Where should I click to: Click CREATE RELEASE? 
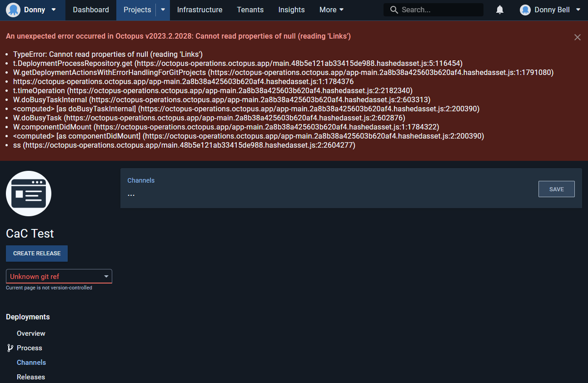(36, 254)
